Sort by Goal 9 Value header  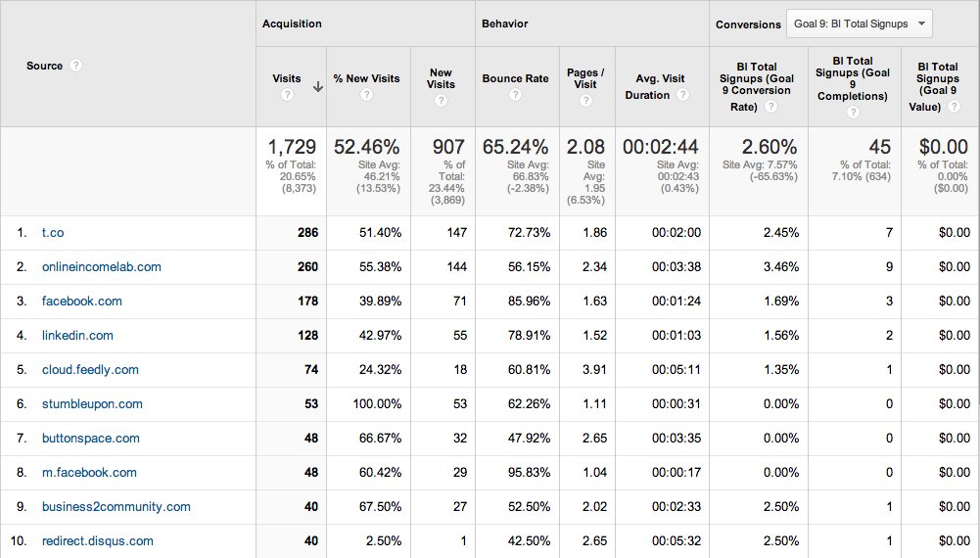937,86
